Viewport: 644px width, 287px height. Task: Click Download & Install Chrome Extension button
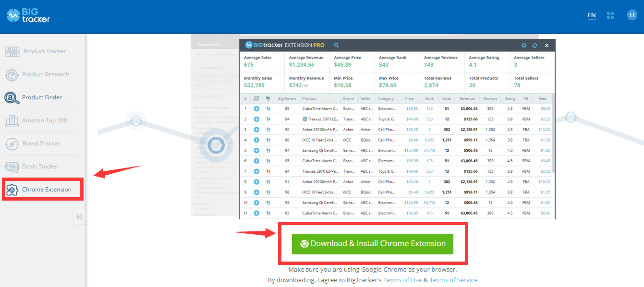(x=372, y=244)
